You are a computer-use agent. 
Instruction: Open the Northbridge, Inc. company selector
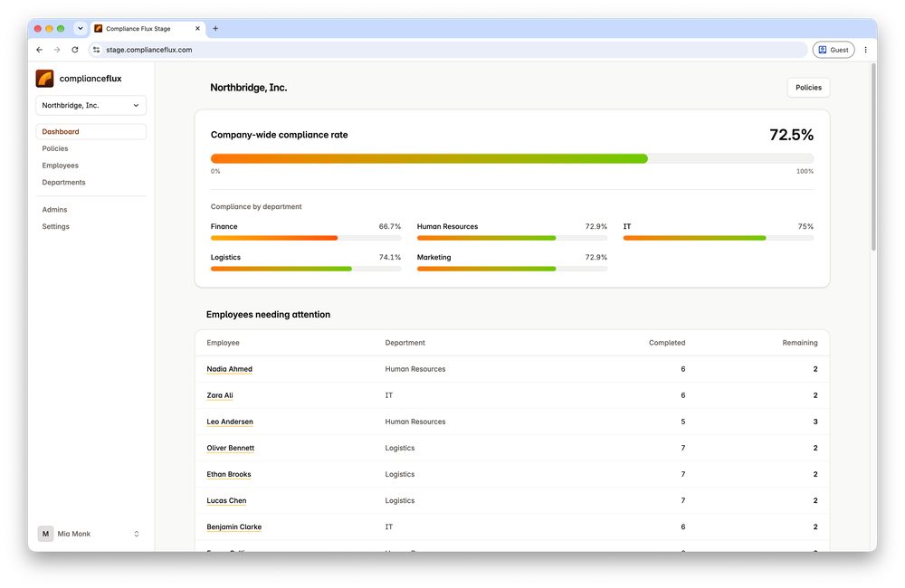tap(90, 106)
